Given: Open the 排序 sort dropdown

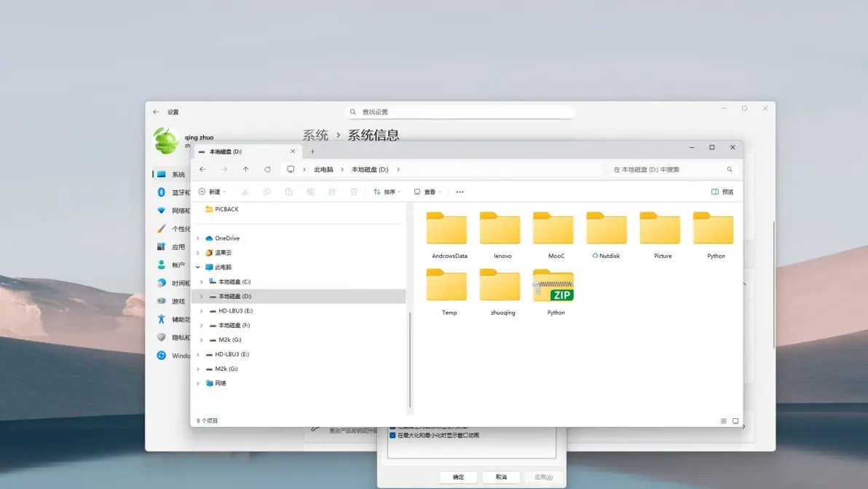Looking at the screenshot, I should pos(387,192).
